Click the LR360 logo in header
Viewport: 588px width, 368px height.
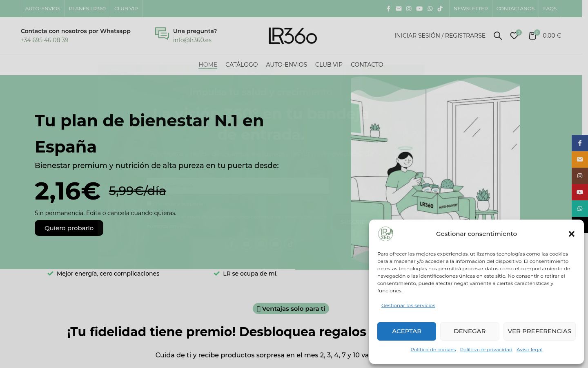(x=293, y=36)
